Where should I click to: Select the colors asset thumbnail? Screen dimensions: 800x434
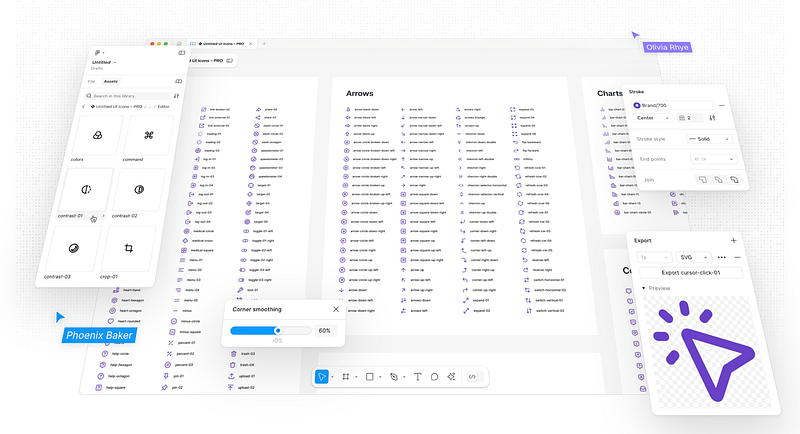(97, 135)
